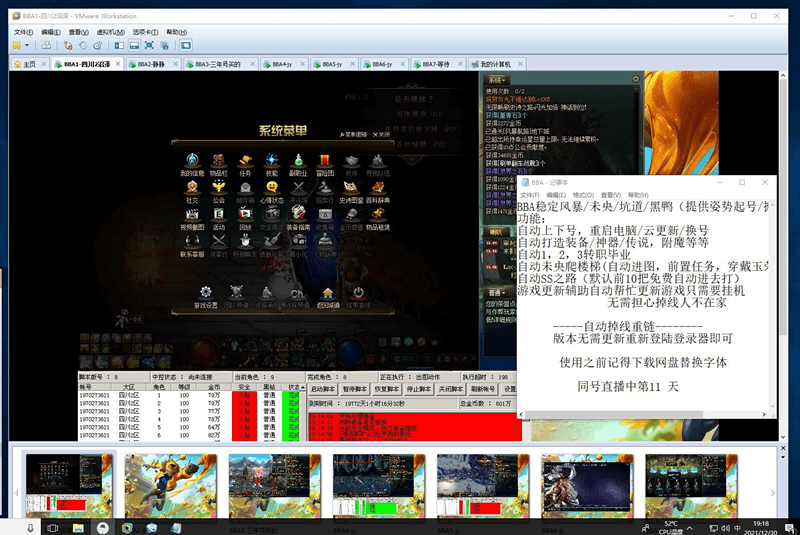Click 返回城镇 house icon
This screenshot has width=800, height=535.
coord(328,297)
